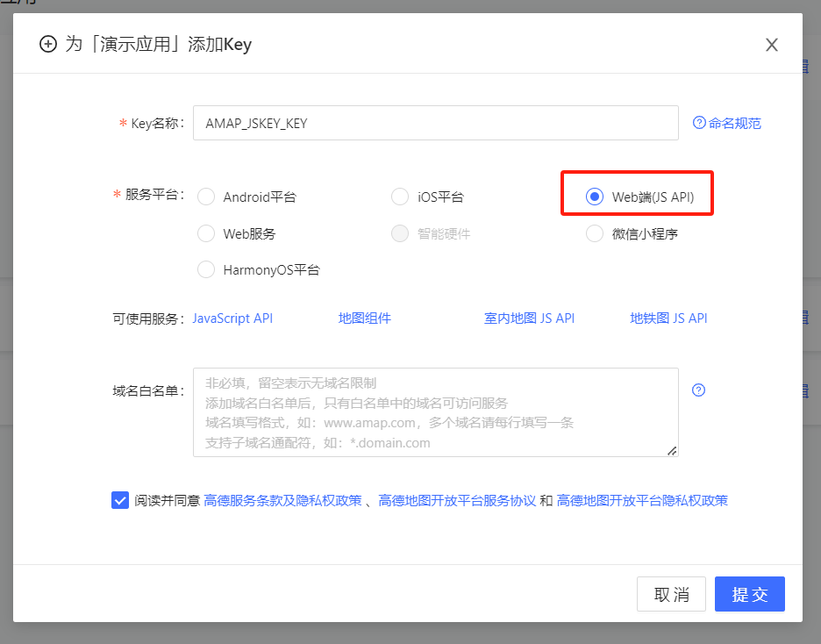Choose the 微信小程序 radio button
821x644 pixels.
[x=595, y=233]
